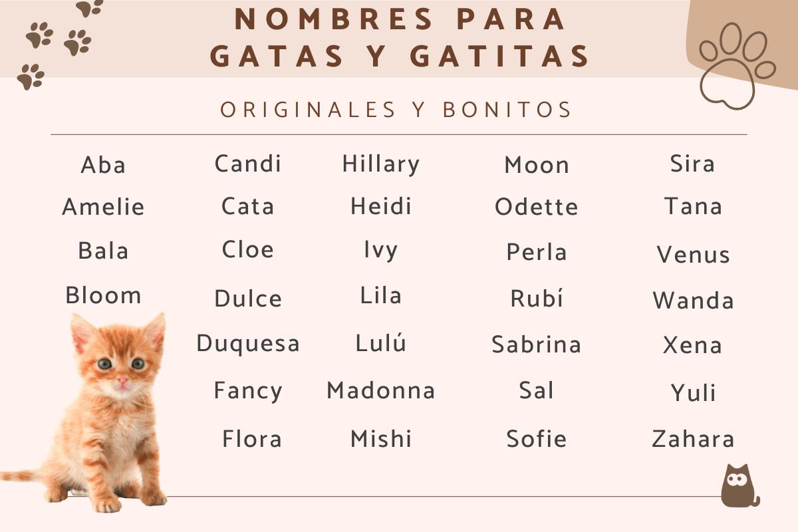The height and width of the screenshot is (532, 798).
Task: Click the name "Amelie"
Action: click(x=103, y=207)
